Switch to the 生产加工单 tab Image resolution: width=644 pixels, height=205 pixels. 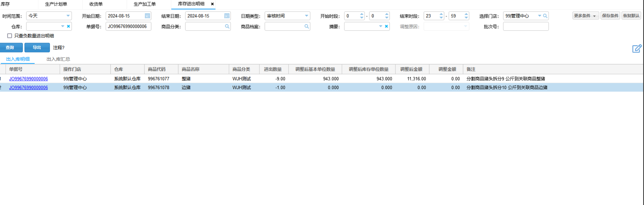[x=145, y=4]
